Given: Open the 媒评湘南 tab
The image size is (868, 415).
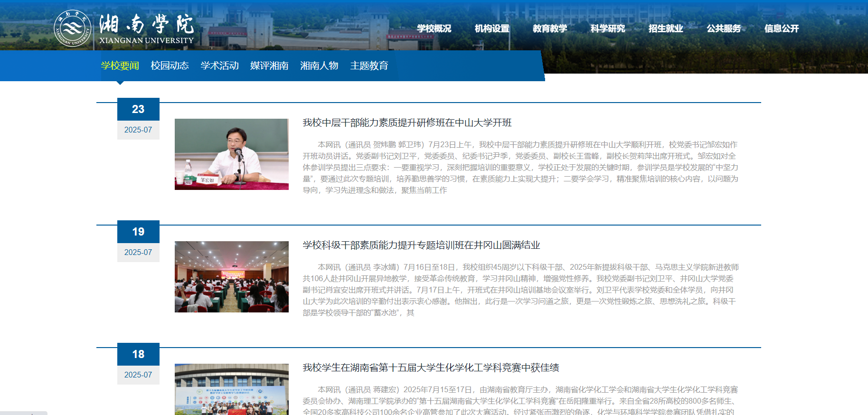Looking at the screenshot, I should [x=270, y=66].
